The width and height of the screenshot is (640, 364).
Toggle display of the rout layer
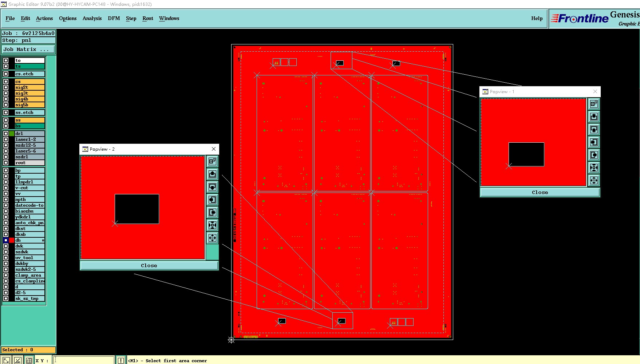[6, 163]
